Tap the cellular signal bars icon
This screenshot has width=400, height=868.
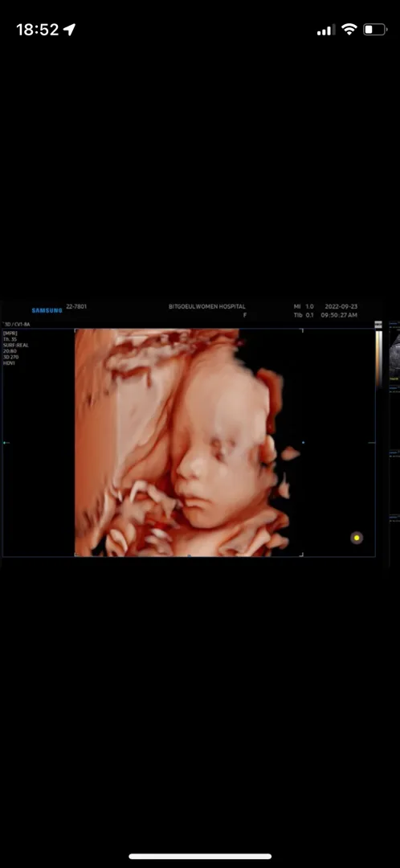[326, 30]
